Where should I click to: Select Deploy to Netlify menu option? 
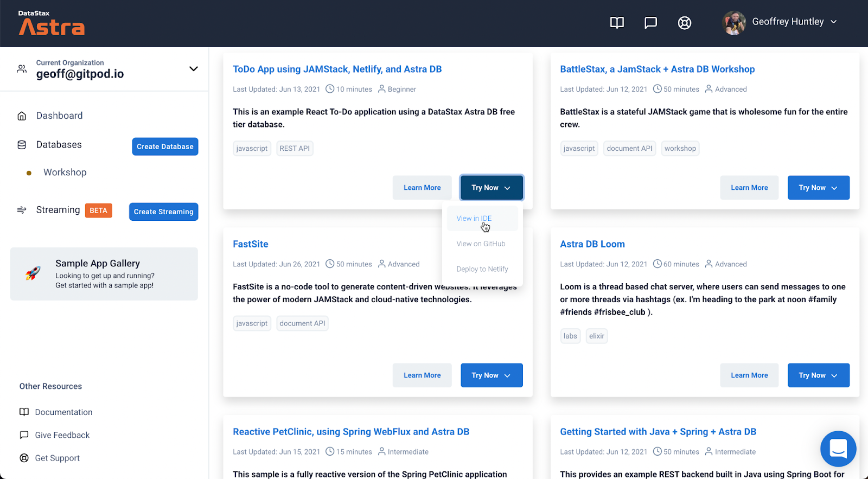(482, 269)
